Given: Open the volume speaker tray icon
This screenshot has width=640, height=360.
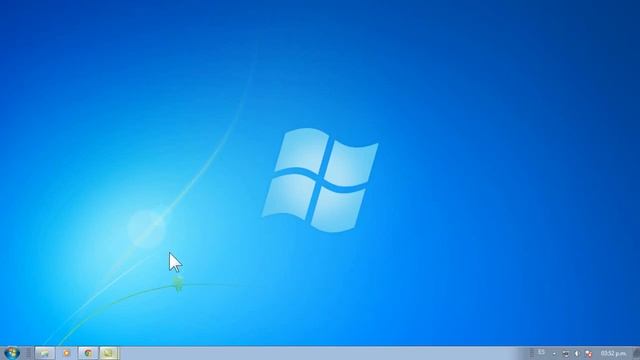Looking at the screenshot, I should coord(577,353).
